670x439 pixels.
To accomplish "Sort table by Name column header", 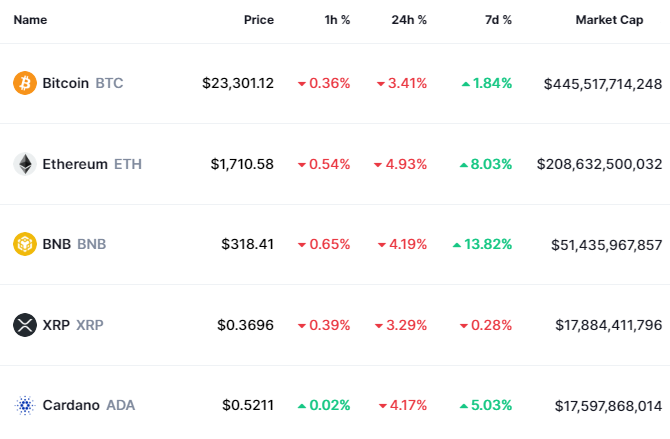I will click(30, 20).
